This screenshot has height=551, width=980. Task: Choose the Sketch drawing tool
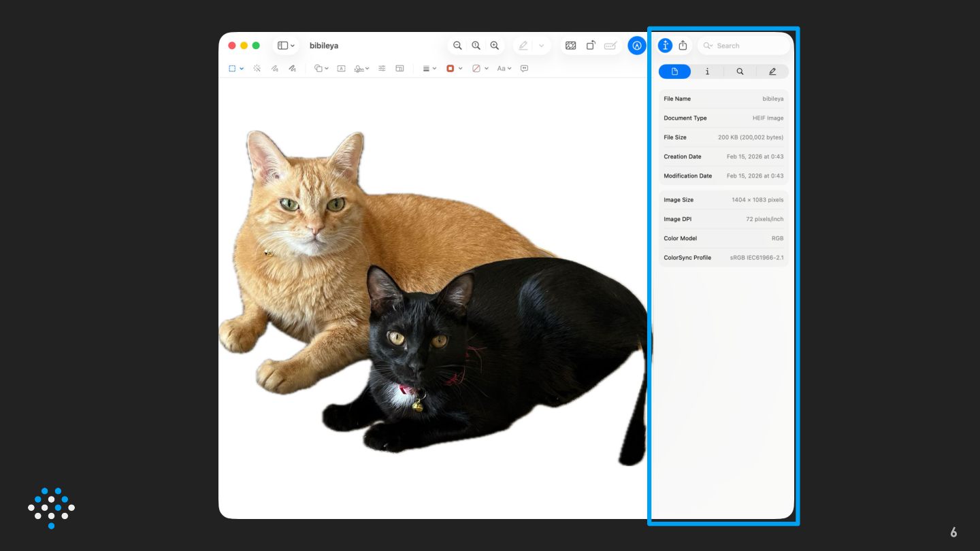275,69
